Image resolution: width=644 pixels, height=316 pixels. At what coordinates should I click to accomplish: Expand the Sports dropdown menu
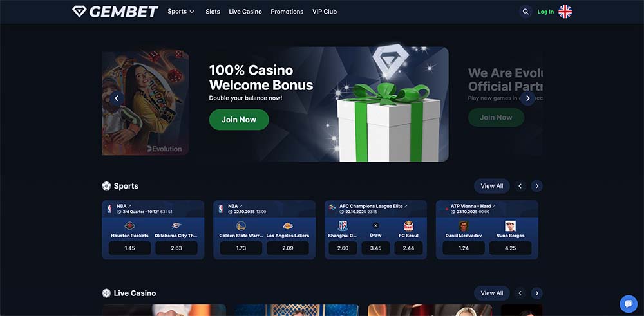click(181, 12)
